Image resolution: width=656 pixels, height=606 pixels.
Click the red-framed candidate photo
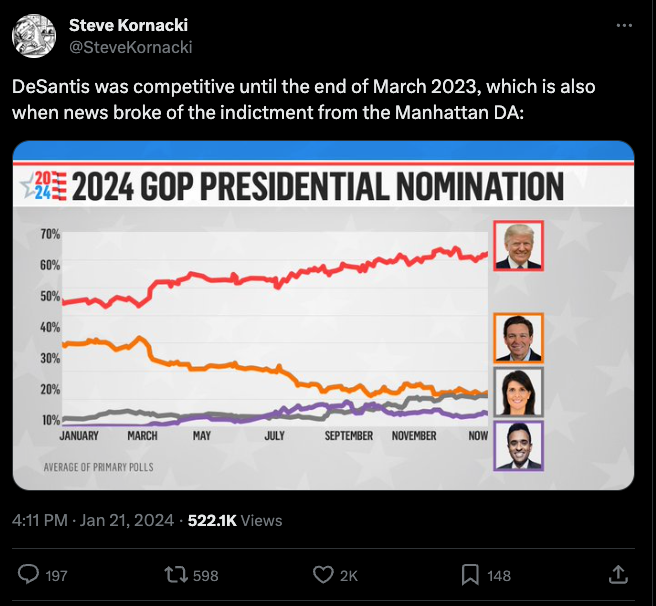coord(518,246)
